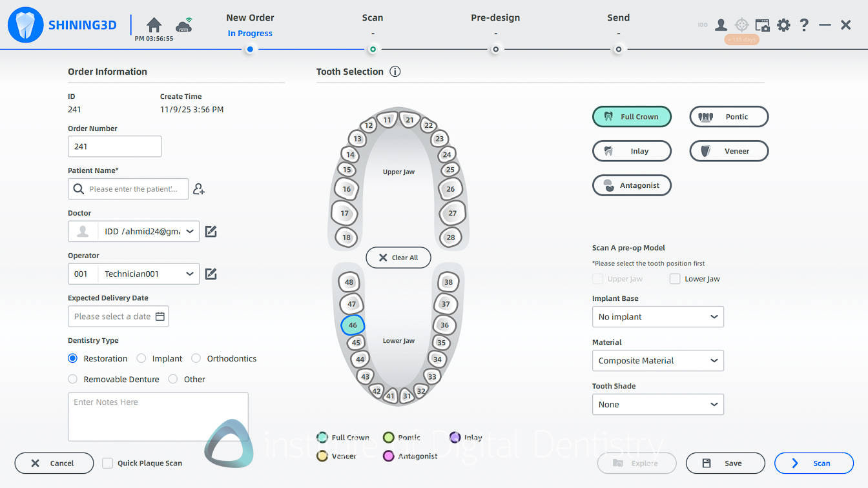This screenshot has height=488, width=868.
Task: Click the Full Crown restoration button
Action: 632,116
